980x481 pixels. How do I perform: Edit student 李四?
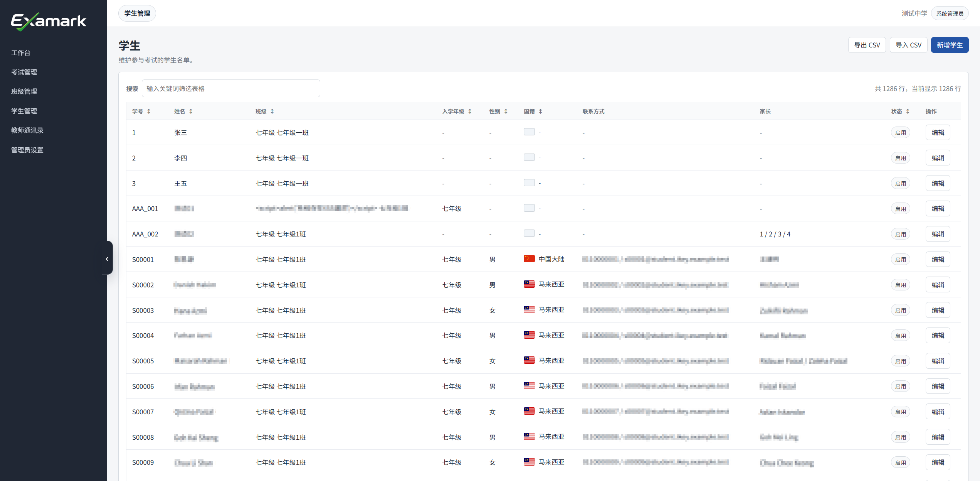pos(938,158)
